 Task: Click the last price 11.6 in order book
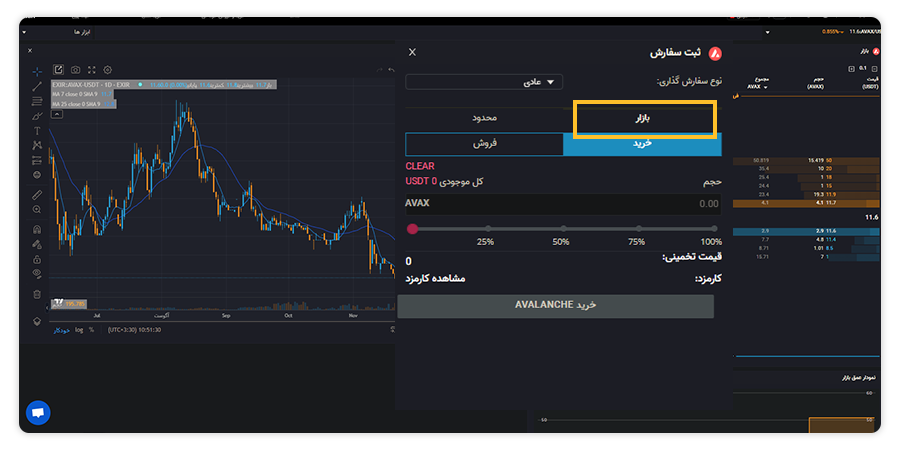click(872, 218)
